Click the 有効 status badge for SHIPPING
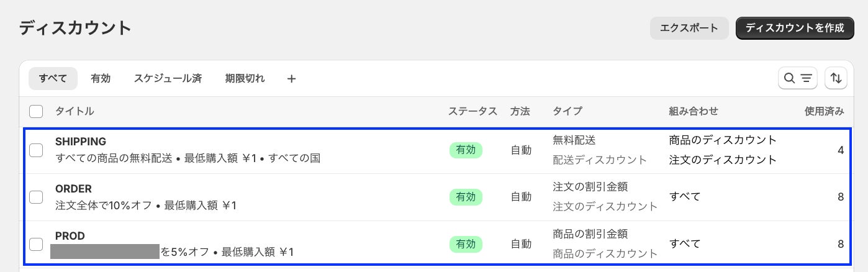This screenshot has width=868, height=272. tap(466, 150)
